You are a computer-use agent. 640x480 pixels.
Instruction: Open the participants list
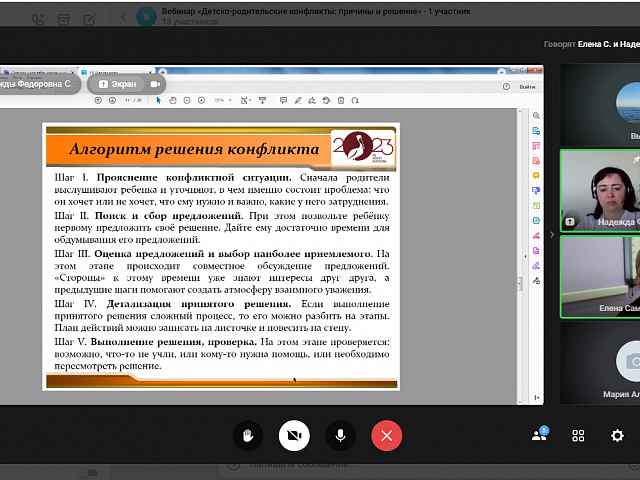point(539,435)
